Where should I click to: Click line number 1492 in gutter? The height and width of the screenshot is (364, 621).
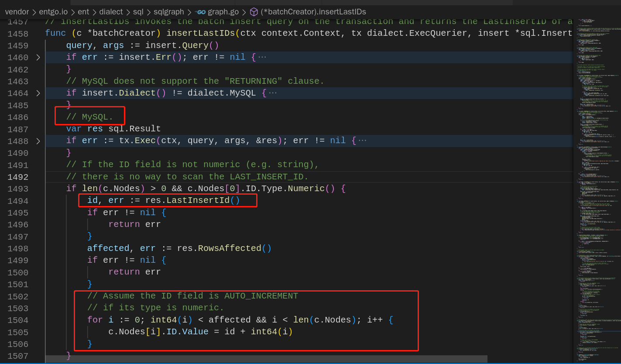pos(18,177)
